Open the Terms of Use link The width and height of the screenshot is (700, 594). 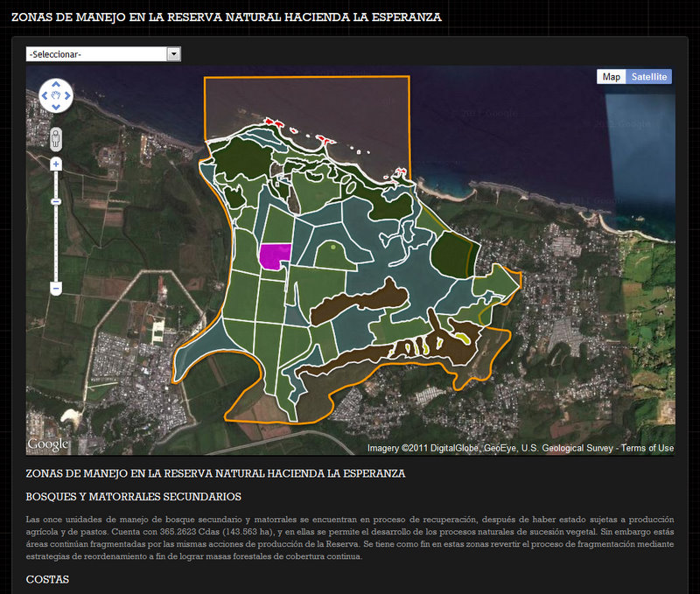(648, 449)
